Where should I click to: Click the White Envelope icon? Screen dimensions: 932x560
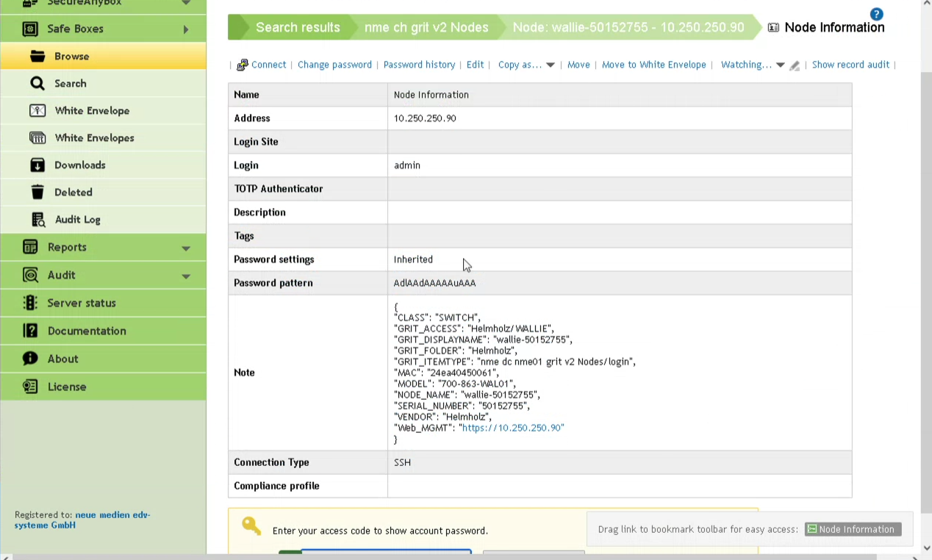tap(37, 110)
